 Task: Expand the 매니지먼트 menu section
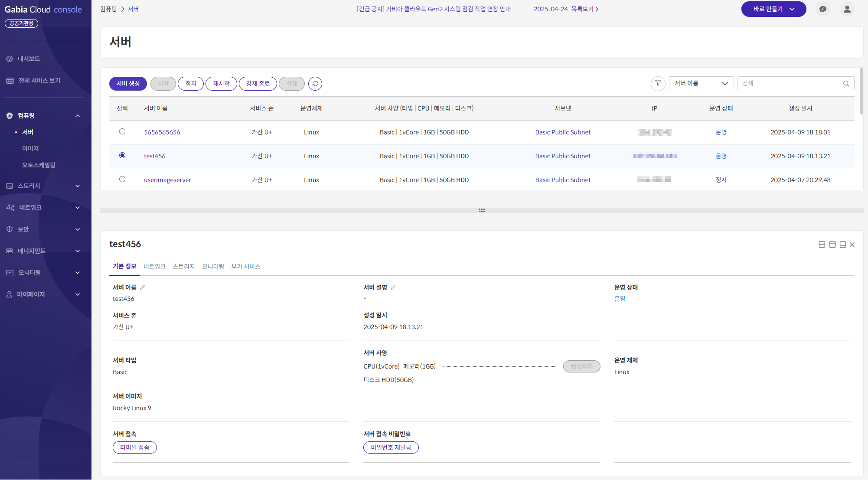[78, 251]
